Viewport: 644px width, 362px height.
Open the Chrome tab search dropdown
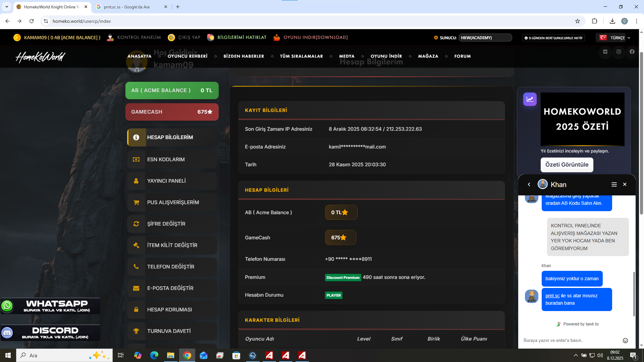tap(7, 7)
